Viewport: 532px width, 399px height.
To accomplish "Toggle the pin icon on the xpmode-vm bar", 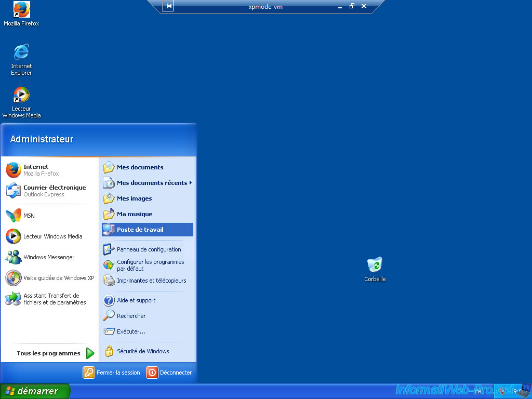I will 168,6.
